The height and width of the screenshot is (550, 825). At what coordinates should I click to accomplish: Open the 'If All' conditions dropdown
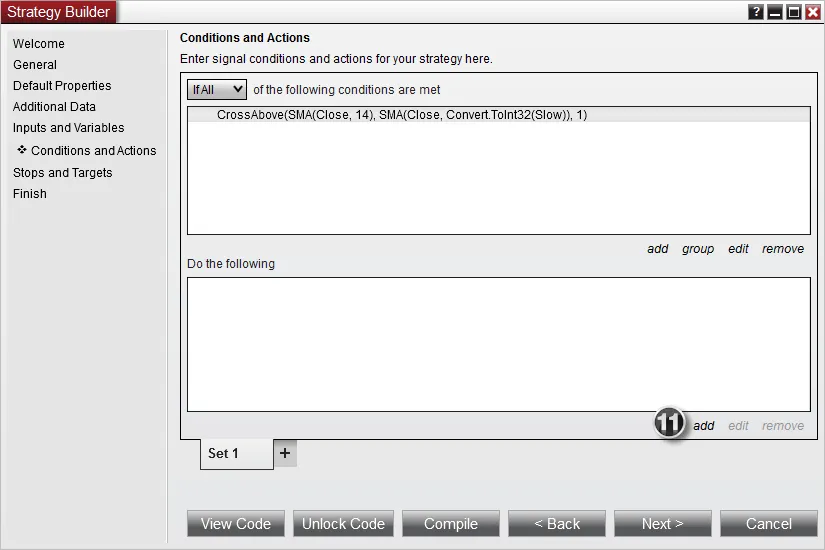(217, 89)
